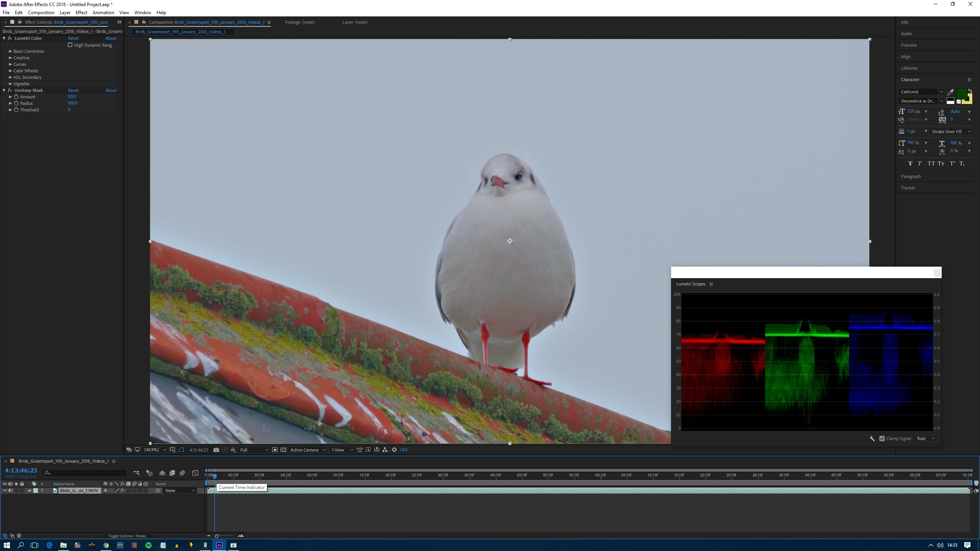
Task: Enable motion blur for layers icon
Action: (x=182, y=473)
